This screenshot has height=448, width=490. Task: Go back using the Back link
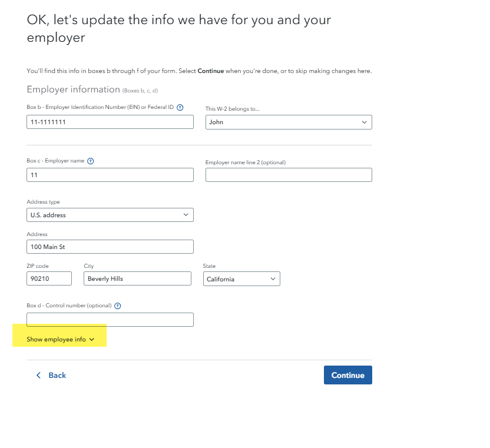57,375
